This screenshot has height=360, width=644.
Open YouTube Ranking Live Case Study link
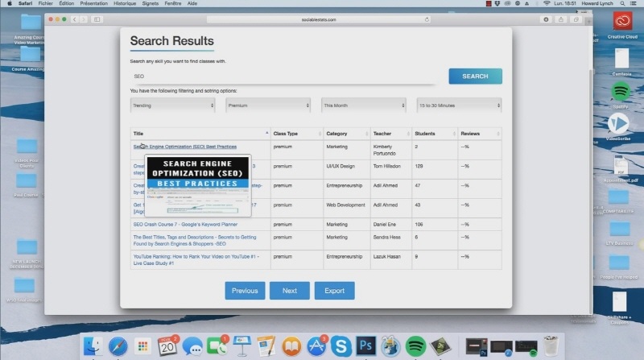coord(196,259)
